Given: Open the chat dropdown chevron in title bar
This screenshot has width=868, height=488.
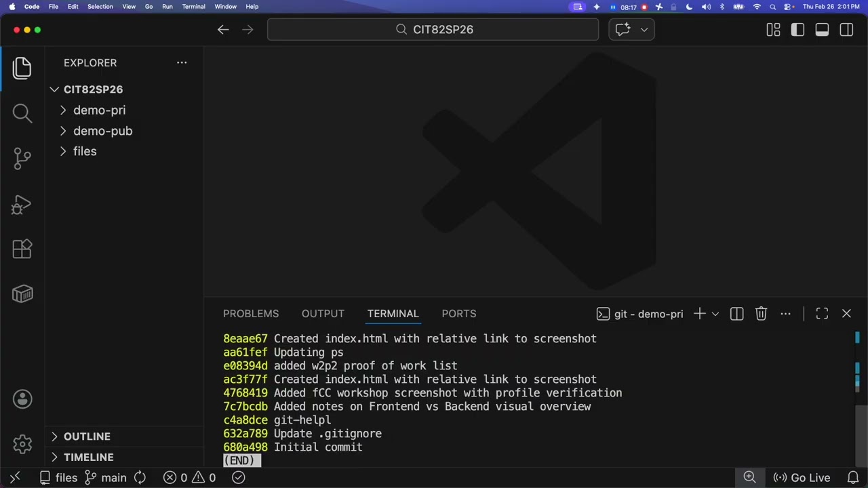Looking at the screenshot, I should pyautogui.click(x=644, y=29).
